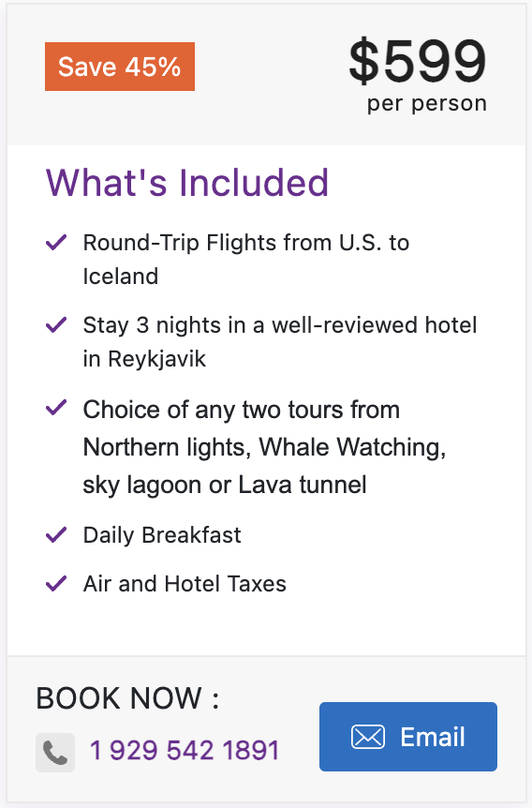532x808 pixels.
Task: Click the per person label
Action: point(427,103)
